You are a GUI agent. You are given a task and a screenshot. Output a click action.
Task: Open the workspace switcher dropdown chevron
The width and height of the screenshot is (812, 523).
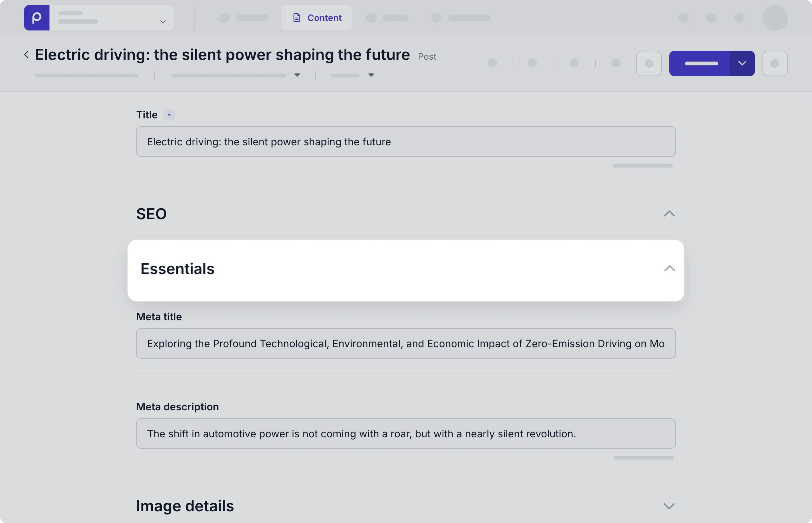pyautogui.click(x=163, y=22)
